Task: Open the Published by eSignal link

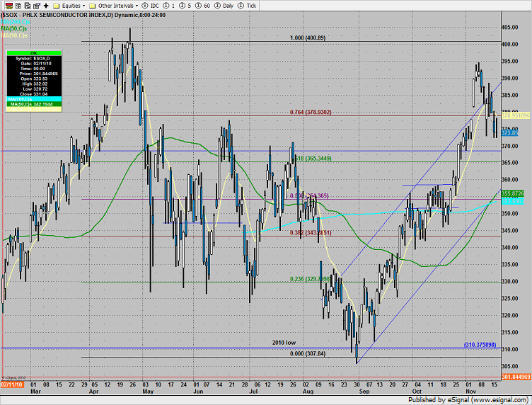Action: coord(468,399)
